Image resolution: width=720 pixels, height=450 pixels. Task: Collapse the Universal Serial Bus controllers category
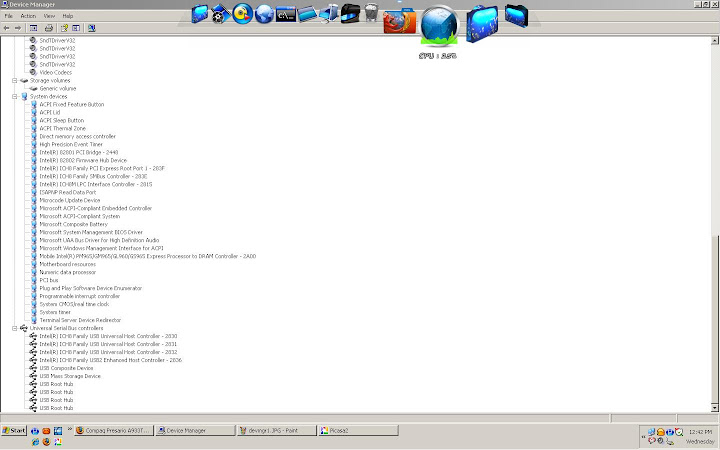15,328
